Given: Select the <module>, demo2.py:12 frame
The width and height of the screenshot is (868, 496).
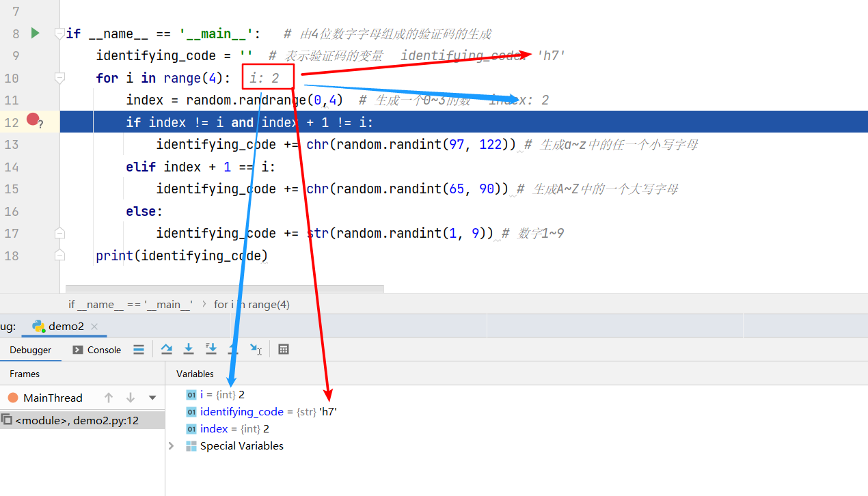Looking at the screenshot, I should click(77, 420).
